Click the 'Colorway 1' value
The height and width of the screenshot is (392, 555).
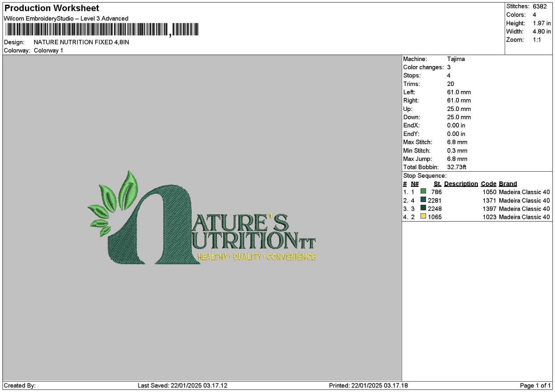coord(48,51)
